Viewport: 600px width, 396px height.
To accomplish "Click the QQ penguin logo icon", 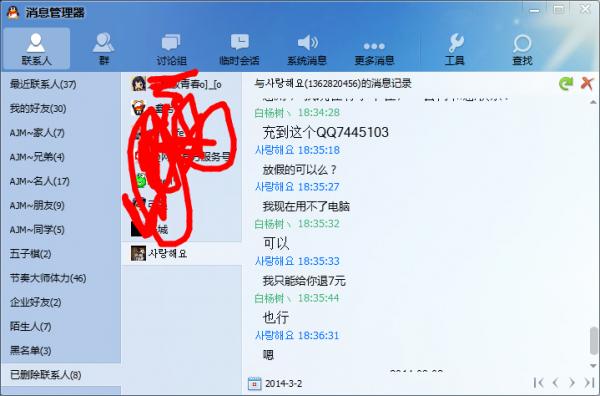I will click(13, 12).
